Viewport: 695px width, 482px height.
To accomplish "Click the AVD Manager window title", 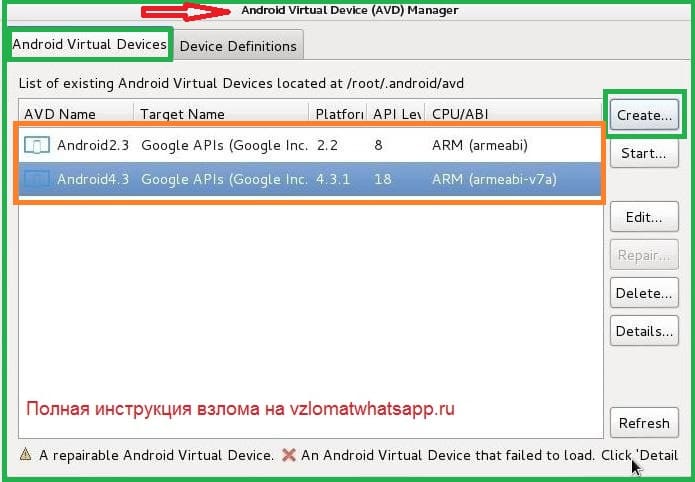I will [350, 10].
